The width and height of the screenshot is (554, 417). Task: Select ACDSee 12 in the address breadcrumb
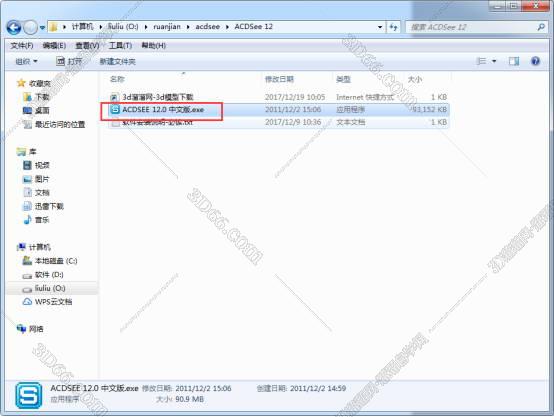(x=254, y=27)
